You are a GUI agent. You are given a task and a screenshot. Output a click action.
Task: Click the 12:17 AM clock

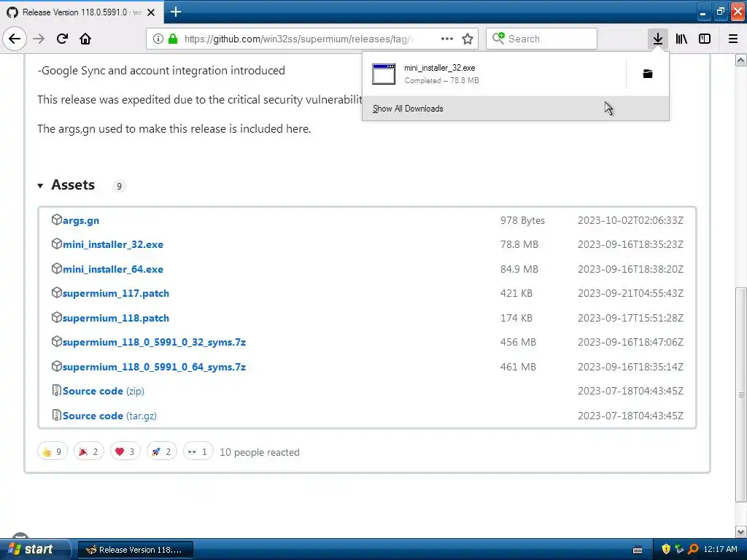pyautogui.click(x=720, y=549)
